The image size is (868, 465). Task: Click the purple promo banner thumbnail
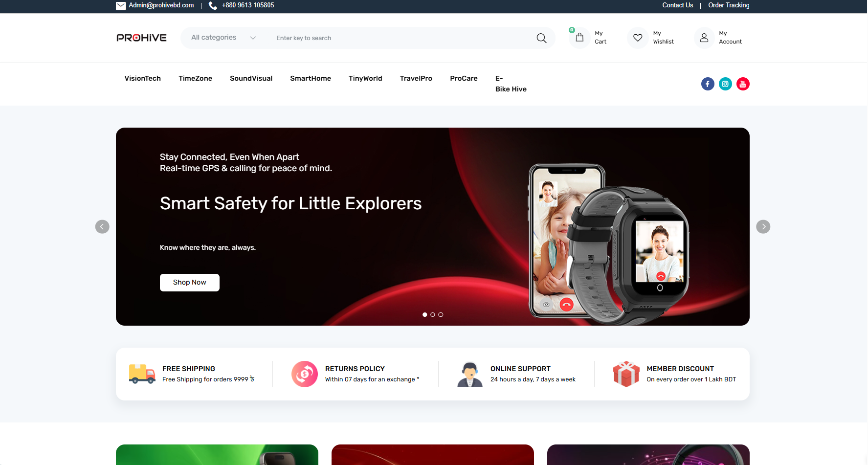click(648, 455)
